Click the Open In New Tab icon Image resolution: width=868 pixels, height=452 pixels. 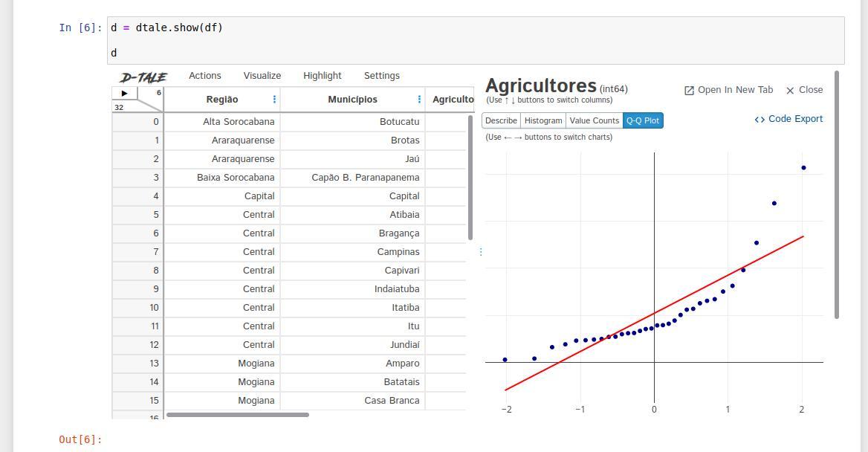click(689, 90)
